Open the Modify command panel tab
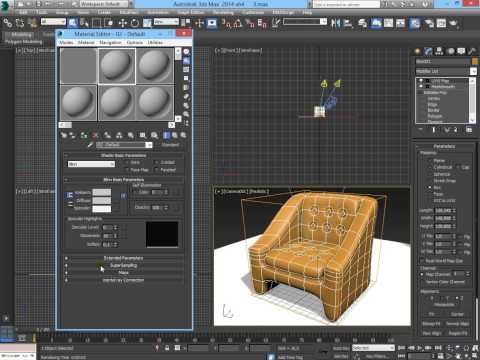The width and height of the screenshot is (480, 360). pos(428,51)
